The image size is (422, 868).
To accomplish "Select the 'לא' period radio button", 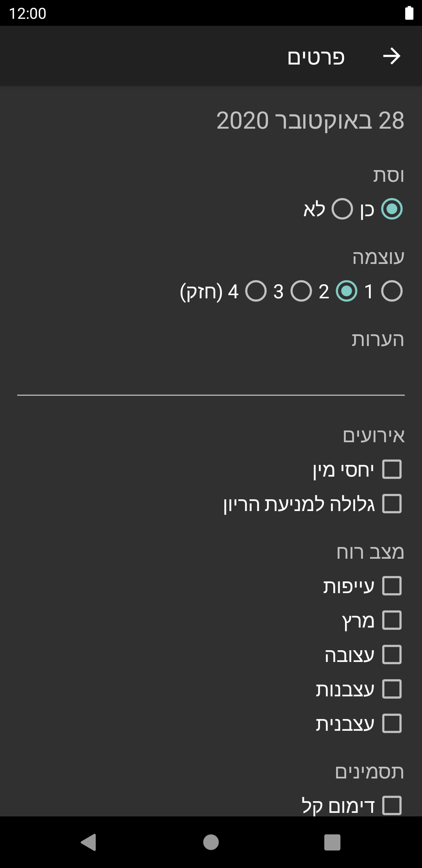I will pos(342,209).
